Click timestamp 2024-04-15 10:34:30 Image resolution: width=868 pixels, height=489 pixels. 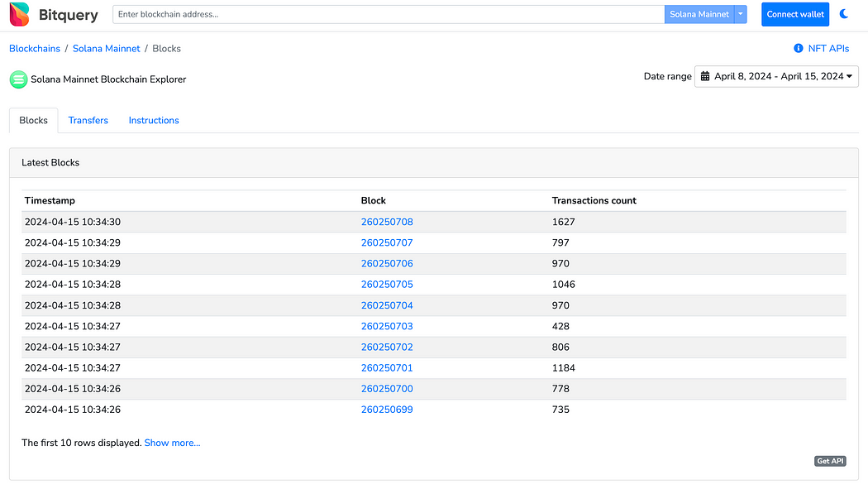coord(73,222)
